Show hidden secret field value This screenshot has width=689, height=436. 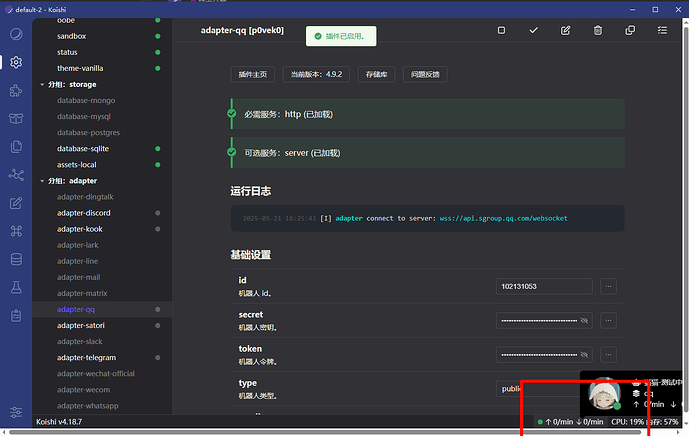coord(584,320)
